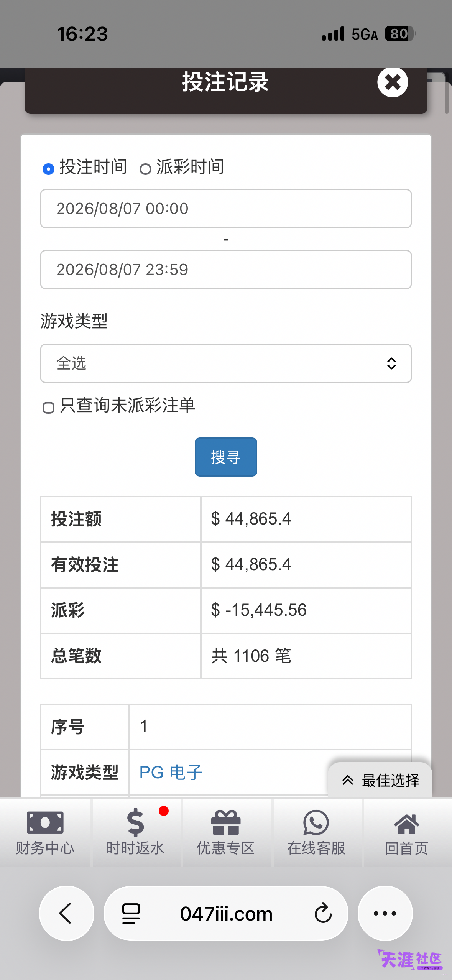This screenshot has width=452, height=980.
Task: Select 派彩时间 radio button
Action: (x=145, y=169)
